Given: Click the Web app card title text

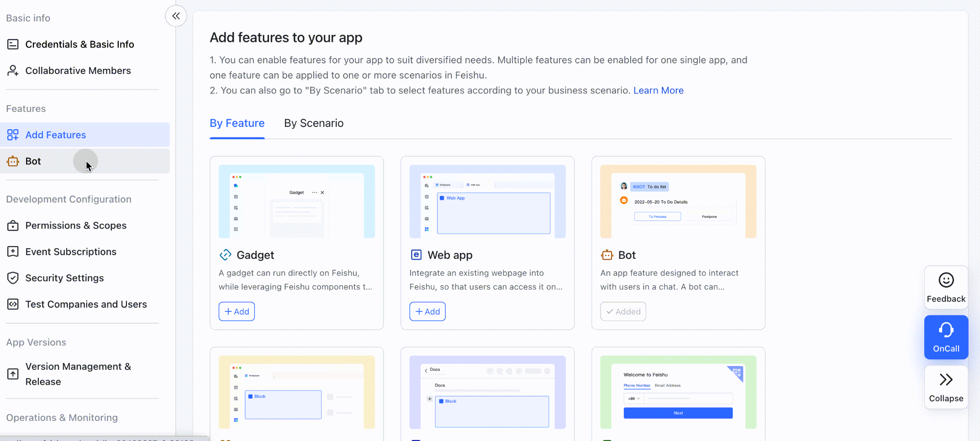Looking at the screenshot, I should [x=450, y=255].
